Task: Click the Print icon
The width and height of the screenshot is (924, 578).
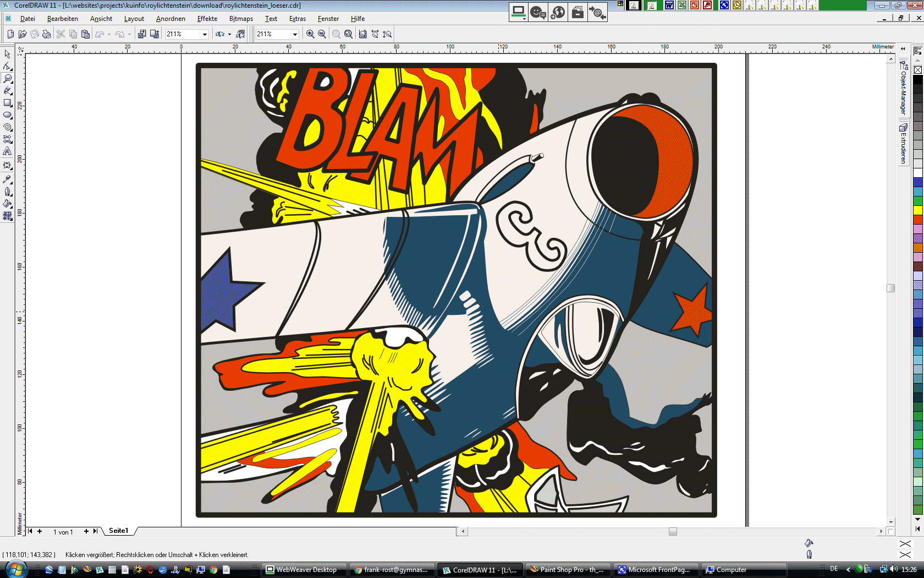Action: [47, 34]
